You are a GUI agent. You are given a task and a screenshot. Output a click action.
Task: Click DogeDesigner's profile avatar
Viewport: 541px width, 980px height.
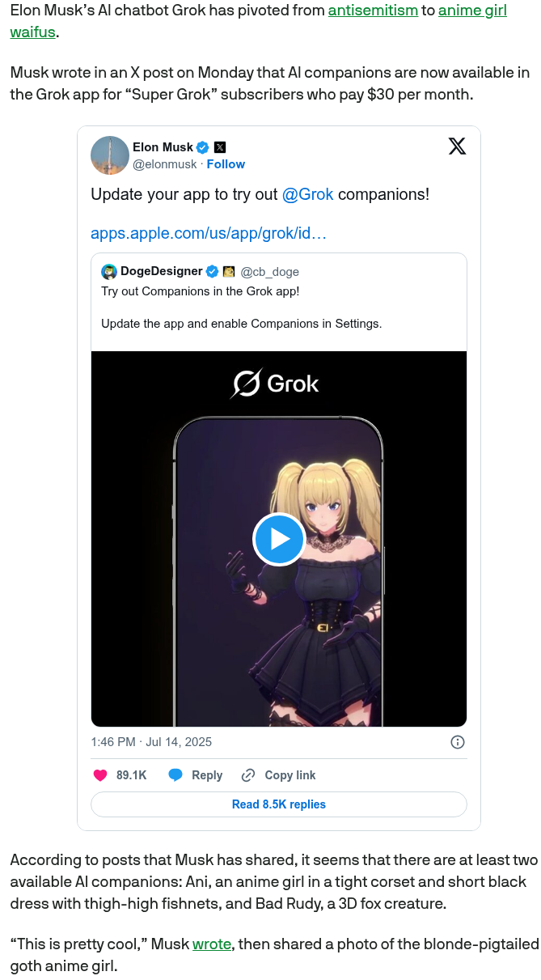[109, 271]
